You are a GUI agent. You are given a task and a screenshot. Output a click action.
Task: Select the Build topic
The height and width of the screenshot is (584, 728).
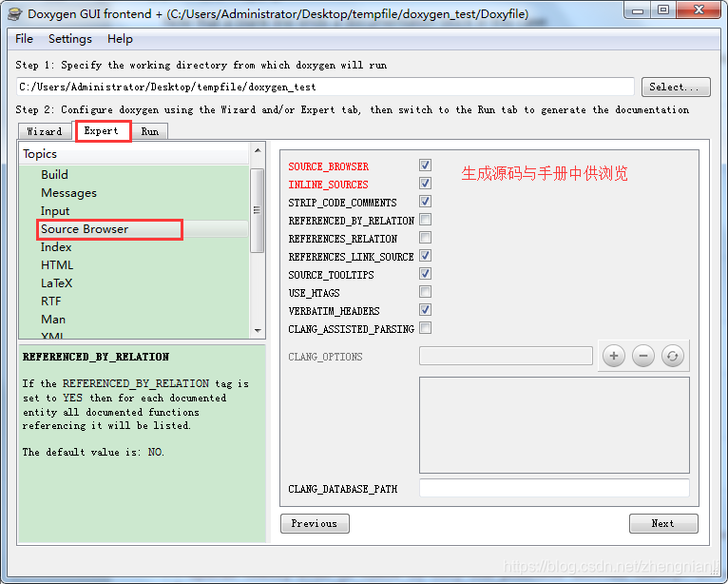54,175
